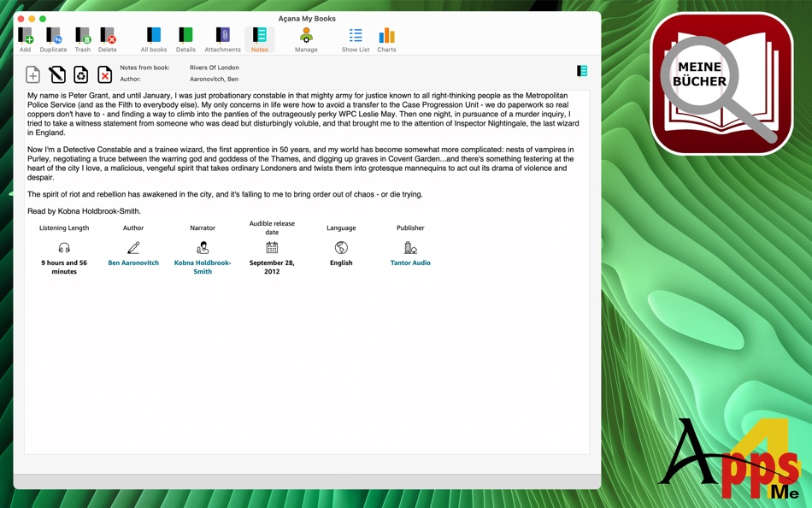Click the narrator person icon
The width and height of the screenshot is (812, 508).
[x=203, y=248]
